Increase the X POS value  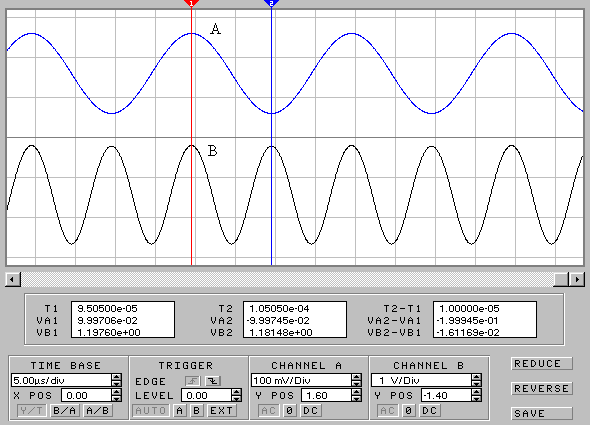click(117, 392)
